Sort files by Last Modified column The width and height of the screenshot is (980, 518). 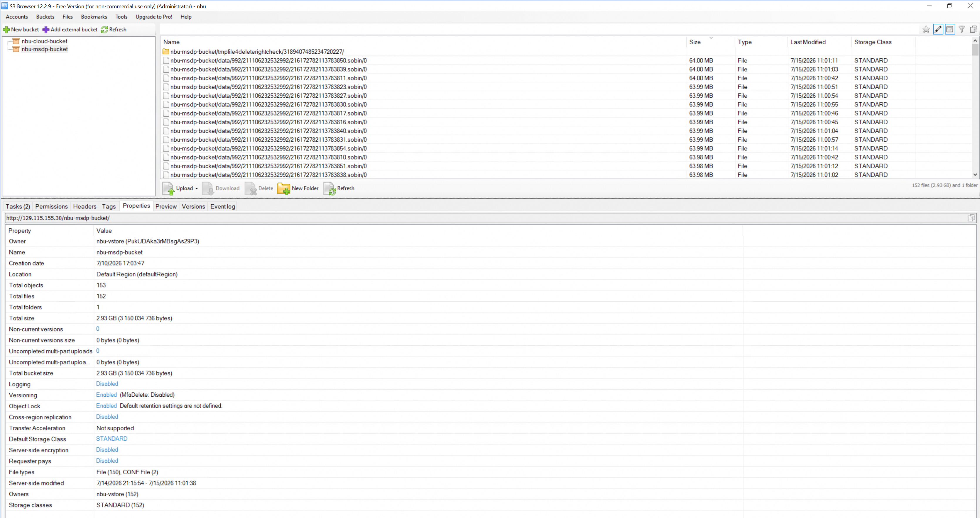coord(819,42)
